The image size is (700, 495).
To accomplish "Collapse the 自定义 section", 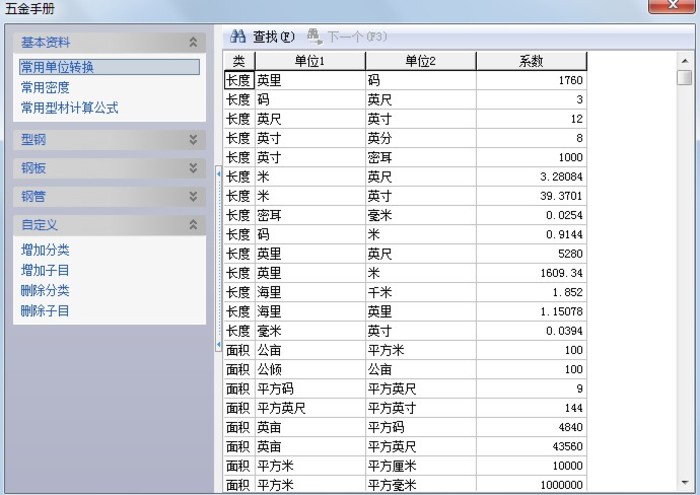I will tap(193, 225).
